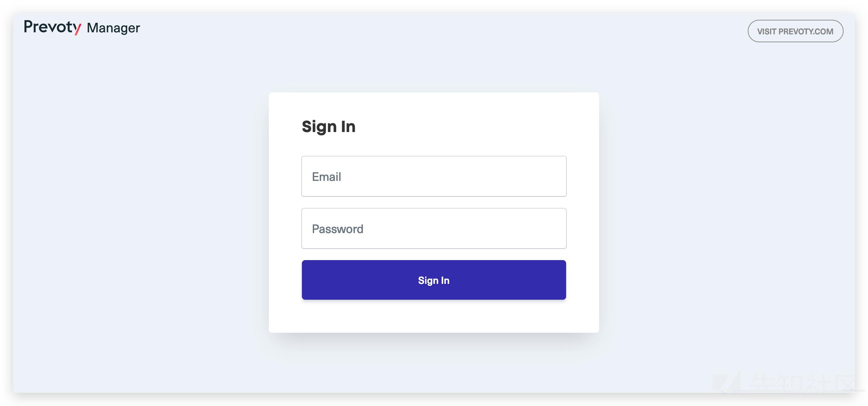Click the letter P of Prevoty logo
This screenshot has height=406, width=868.
[28, 27]
